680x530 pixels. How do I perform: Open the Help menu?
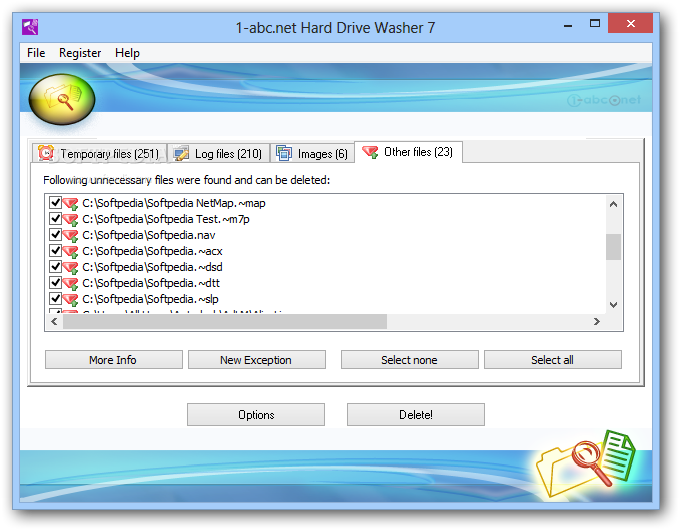click(x=127, y=53)
